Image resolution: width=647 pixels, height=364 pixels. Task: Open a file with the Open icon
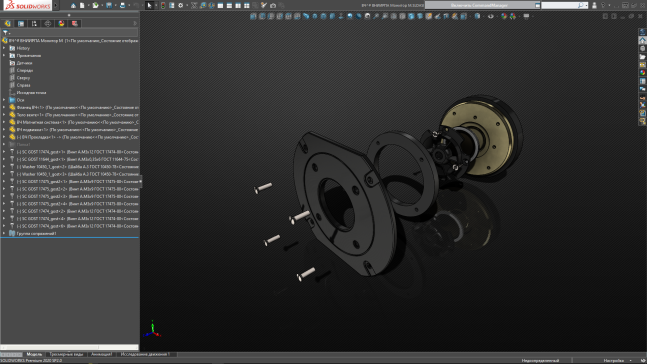(x=96, y=5)
